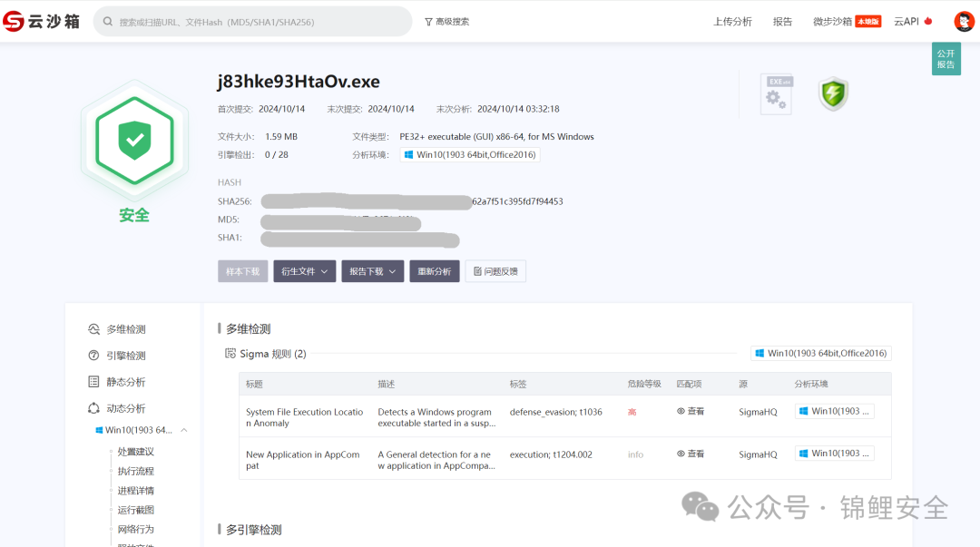Click the Win10 environment tag beside Sigma rules
The width and height of the screenshot is (980, 547).
coord(820,353)
